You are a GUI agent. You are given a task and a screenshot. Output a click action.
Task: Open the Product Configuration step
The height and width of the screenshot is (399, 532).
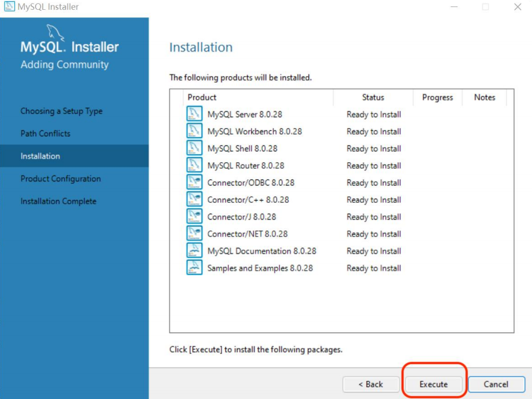(60, 178)
